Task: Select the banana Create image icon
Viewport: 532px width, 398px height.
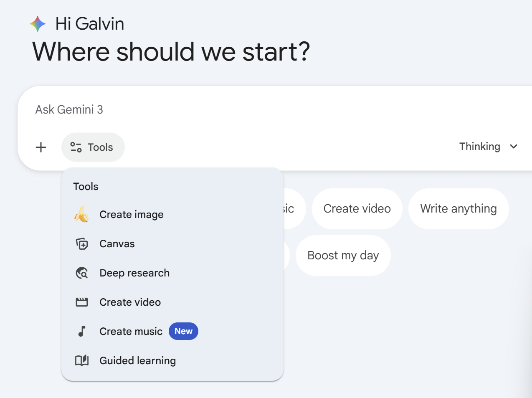Action: coord(82,214)
